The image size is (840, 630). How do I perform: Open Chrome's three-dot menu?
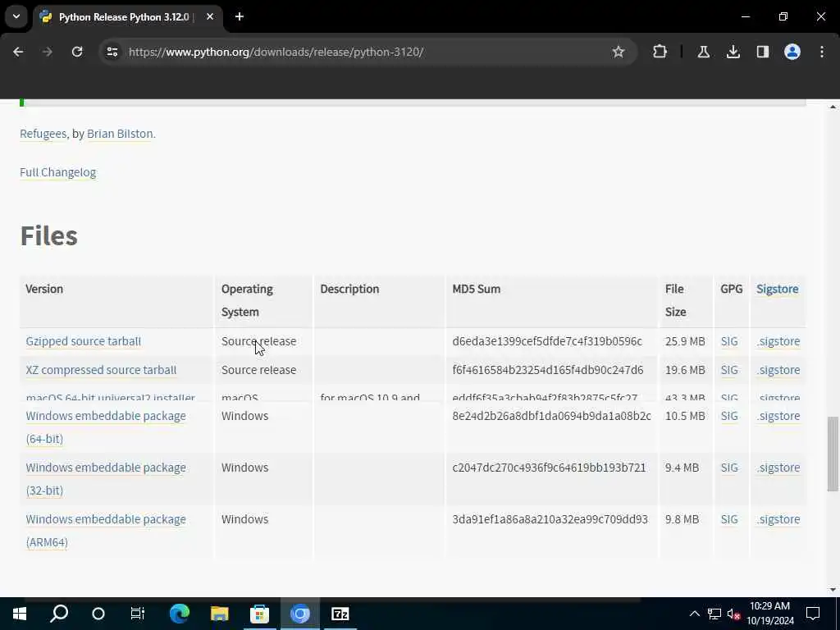point(822,52)
